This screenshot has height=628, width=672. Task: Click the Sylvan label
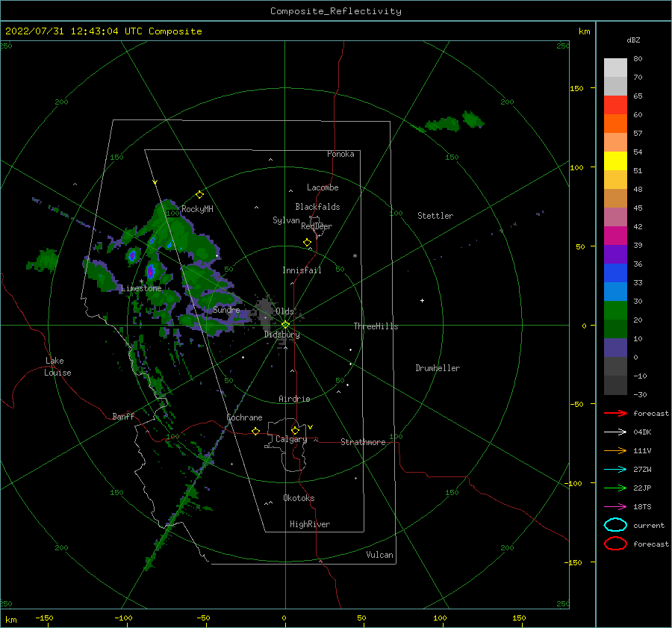point(286,221)
